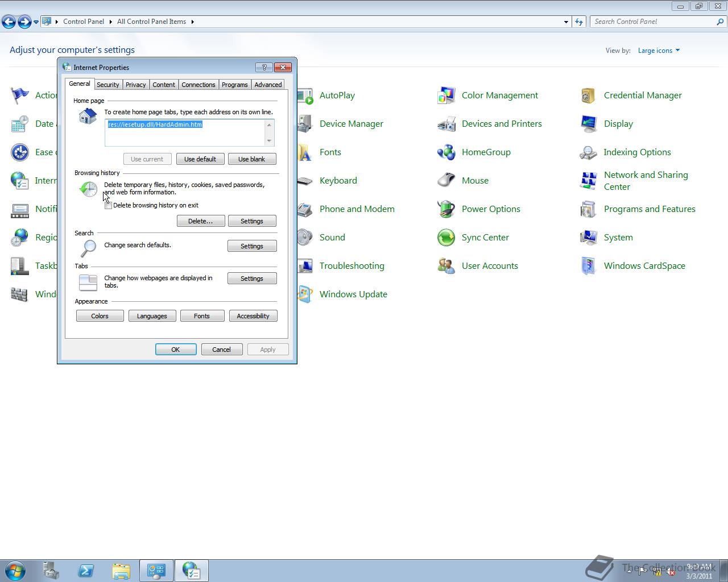This screenshot has width=728, height=582.
Task: Click Cancel in Internet Properties
Action: (222, 350)
